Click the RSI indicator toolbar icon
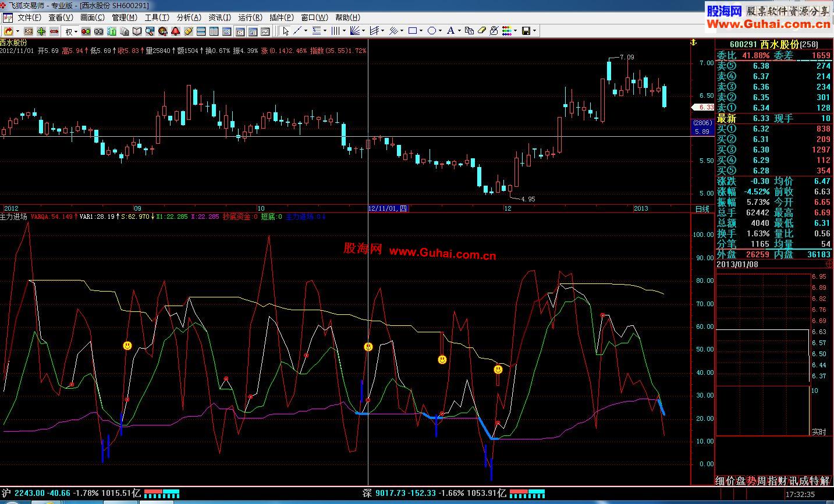The image size is (834, 504). click(28, 31)
